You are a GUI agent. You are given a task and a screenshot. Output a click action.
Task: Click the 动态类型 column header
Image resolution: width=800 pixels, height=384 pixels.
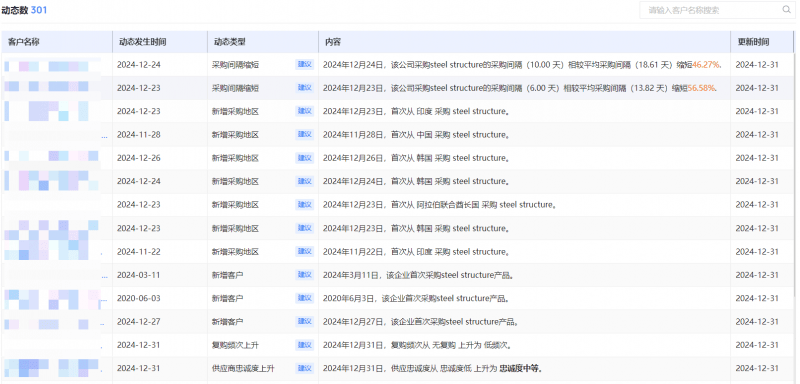pos(263,42)
